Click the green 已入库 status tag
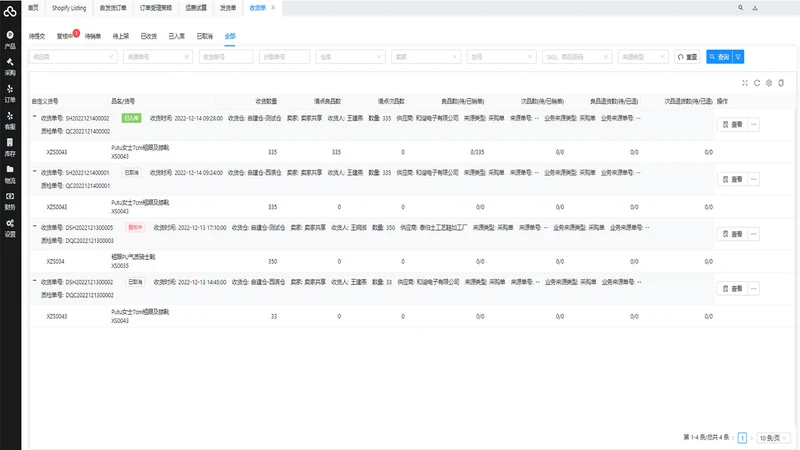Viewport: 800px width, 450px height. click(x=131, y=118)
